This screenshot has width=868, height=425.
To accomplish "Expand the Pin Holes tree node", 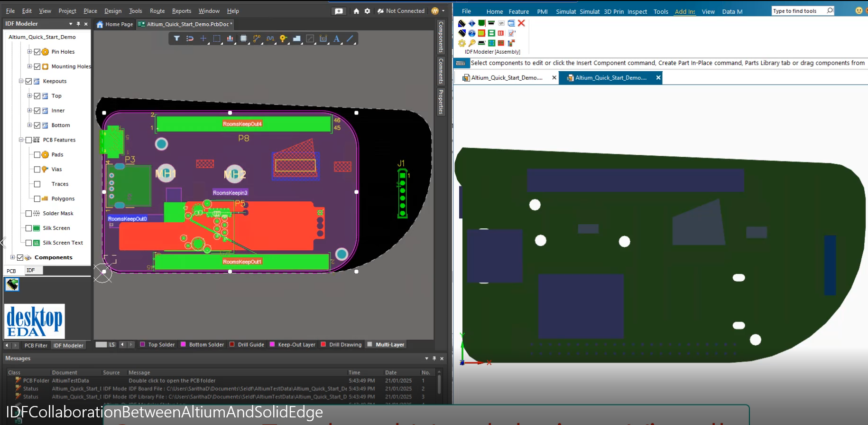I will tap(29, 51).
